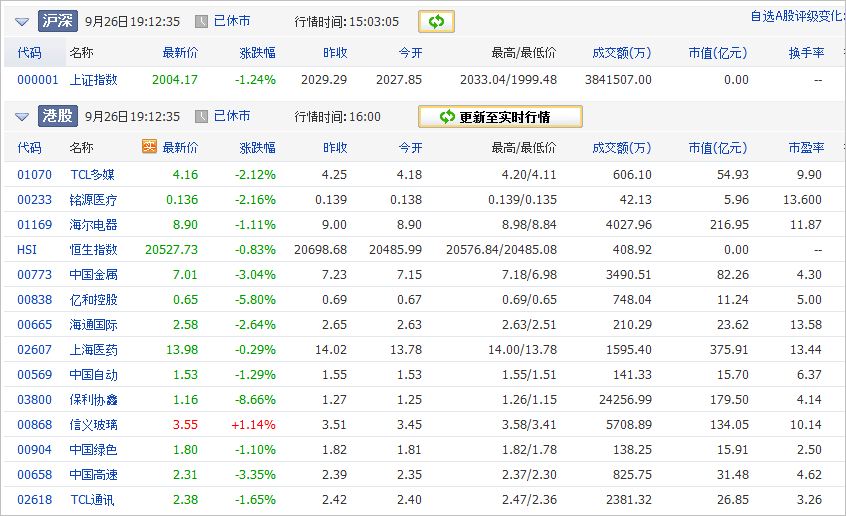This screenshot has height=516, width=846.
Task: Collapse the 港股 section triangle
Action: pos(22,117)
